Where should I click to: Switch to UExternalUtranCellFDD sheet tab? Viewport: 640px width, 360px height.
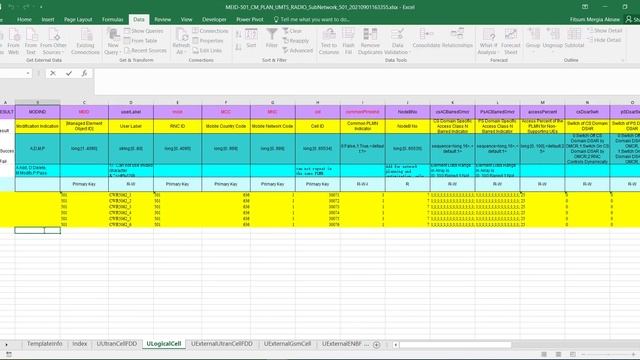coord(222,344)
